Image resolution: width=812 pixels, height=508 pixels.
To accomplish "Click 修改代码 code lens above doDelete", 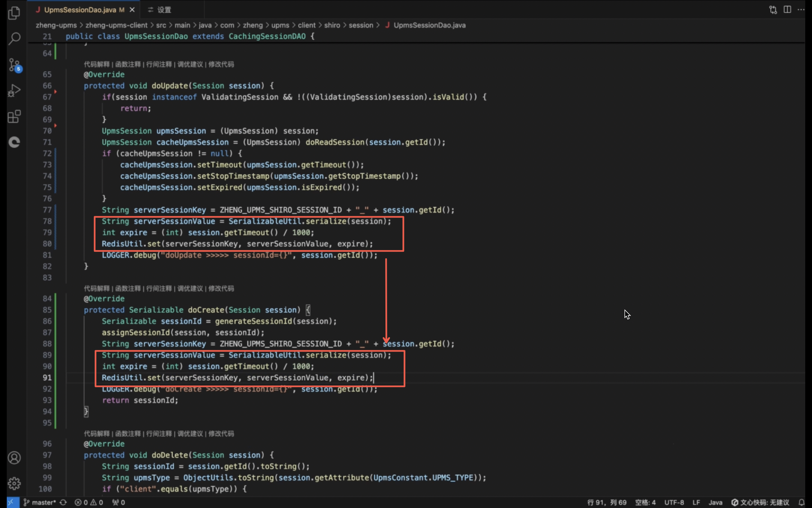I will (221, 433).
